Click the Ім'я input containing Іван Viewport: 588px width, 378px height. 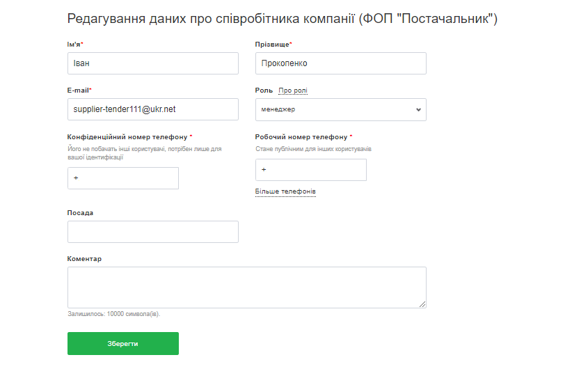point(152,63)
